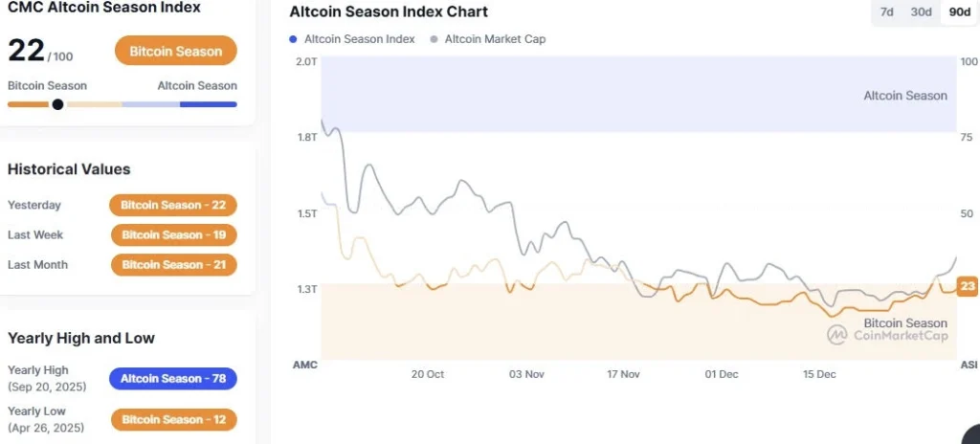Click the dark round button at bottom-right corner

coord(970,437)
